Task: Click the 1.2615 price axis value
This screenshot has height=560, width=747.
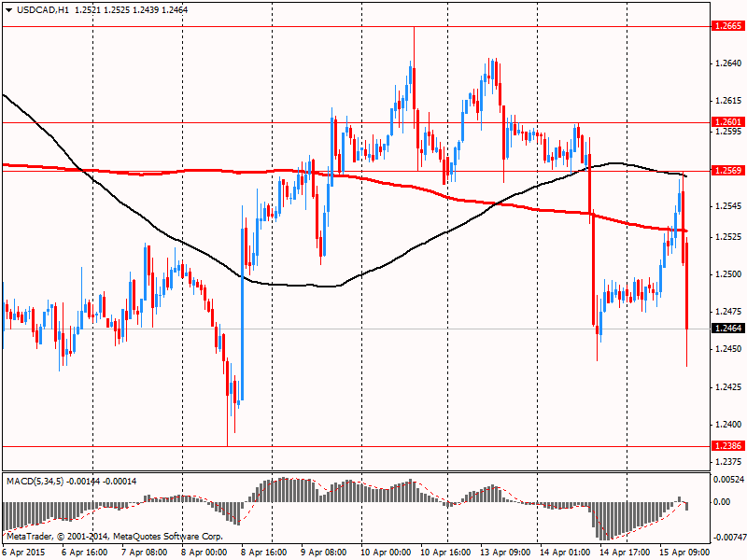Action: tap(728, 101)
